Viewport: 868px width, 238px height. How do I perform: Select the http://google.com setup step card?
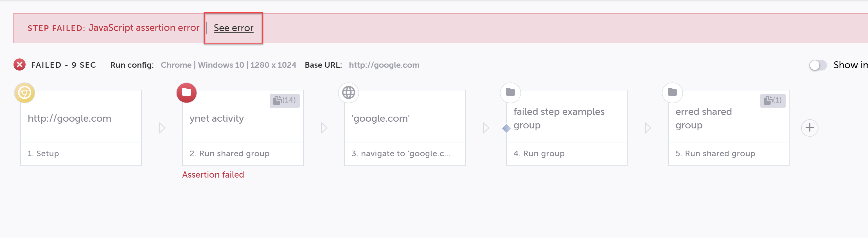pos(81,119)
